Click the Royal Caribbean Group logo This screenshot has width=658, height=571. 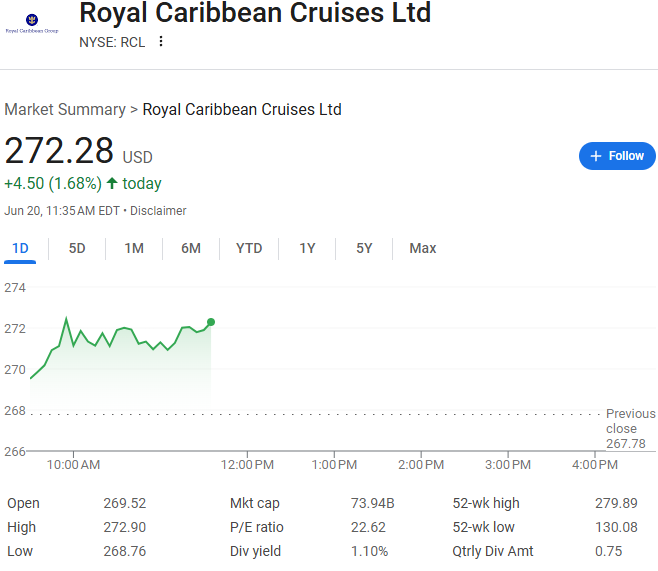point(32,23)
